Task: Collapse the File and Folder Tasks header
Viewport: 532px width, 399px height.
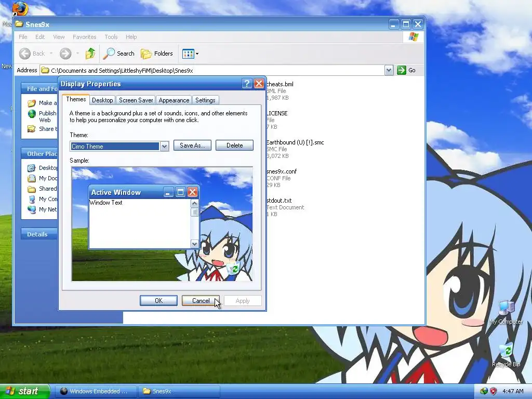Action: click(x=39, y=88)
